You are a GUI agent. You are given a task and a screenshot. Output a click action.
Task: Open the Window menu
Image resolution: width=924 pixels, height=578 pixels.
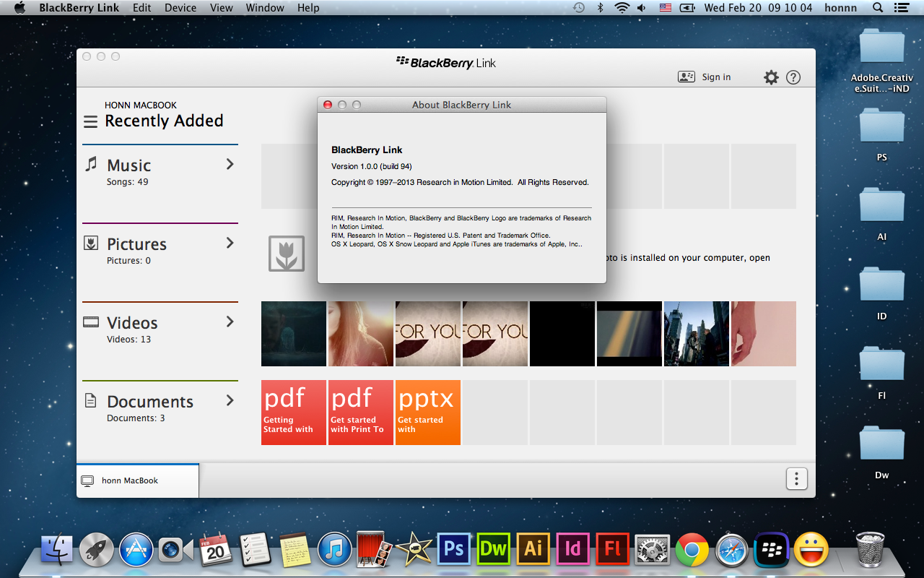tap(265, 8)
